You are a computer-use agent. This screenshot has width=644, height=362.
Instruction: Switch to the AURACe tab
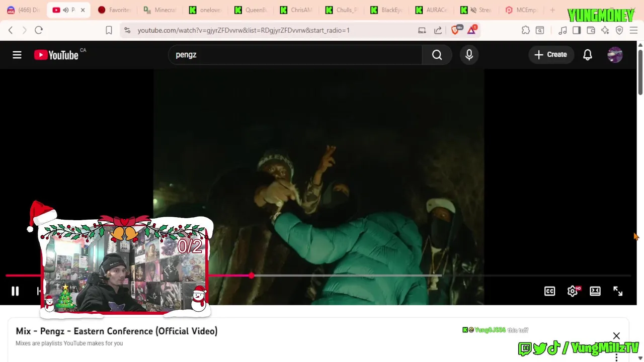tap(432, 10)
